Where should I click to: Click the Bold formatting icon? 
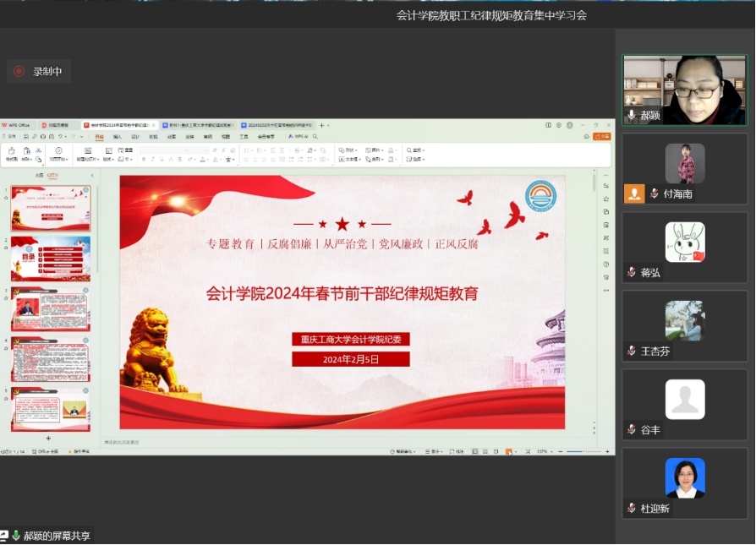(144, 159)
